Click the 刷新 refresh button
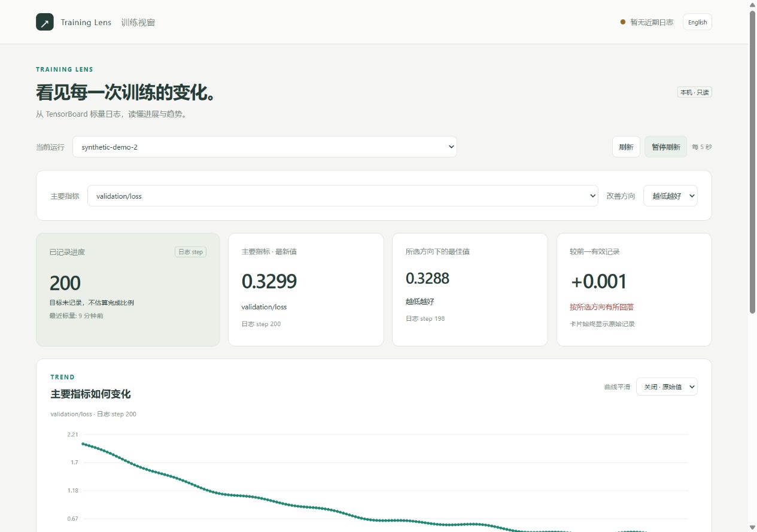 click(x=626, y=147)
